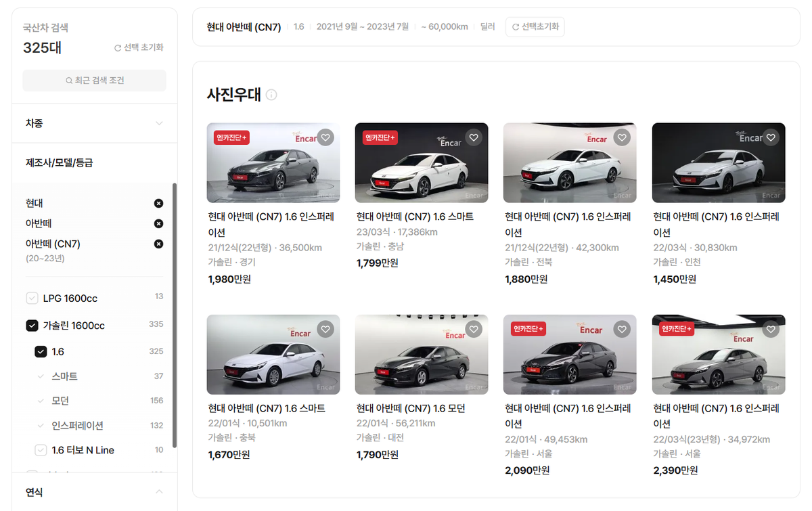This screenshot has height=511, width=812.
Task: Remove the 아반떼 model filter
Action: point(158,223)
